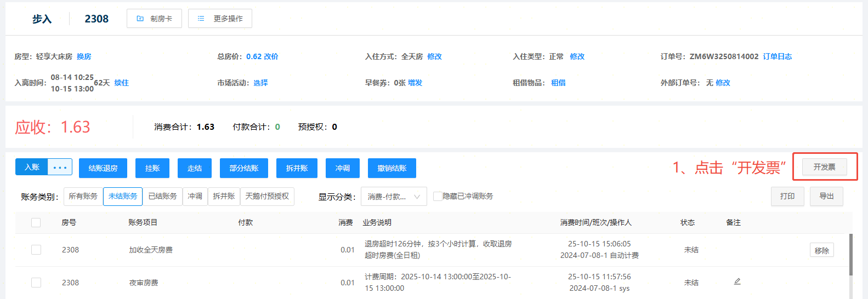
Task: Click the 导出 button
Action: (826, 196)
